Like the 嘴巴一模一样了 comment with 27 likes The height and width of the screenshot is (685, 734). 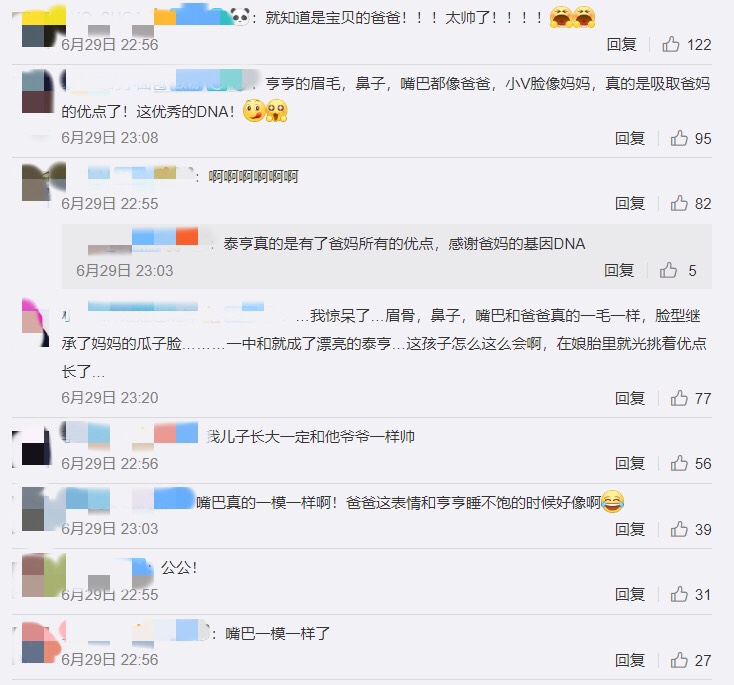click(679, 660)
